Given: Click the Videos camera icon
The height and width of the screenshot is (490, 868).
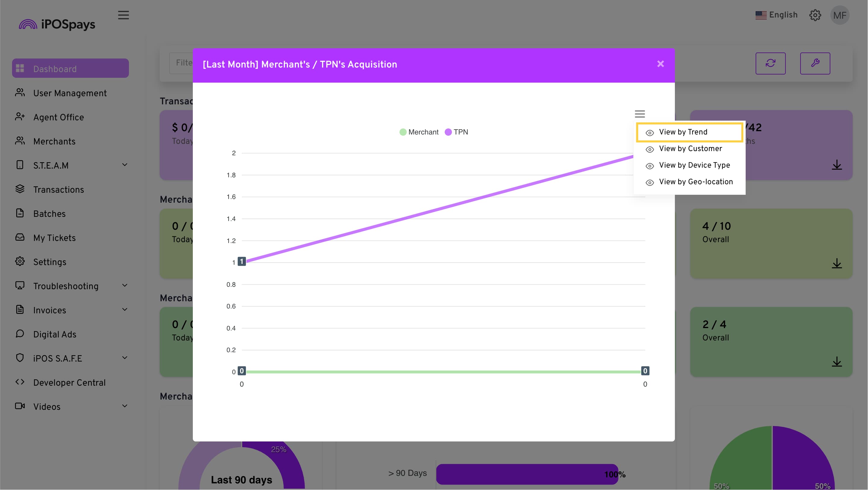Looking at the screenshot, I should pos(20,406).
